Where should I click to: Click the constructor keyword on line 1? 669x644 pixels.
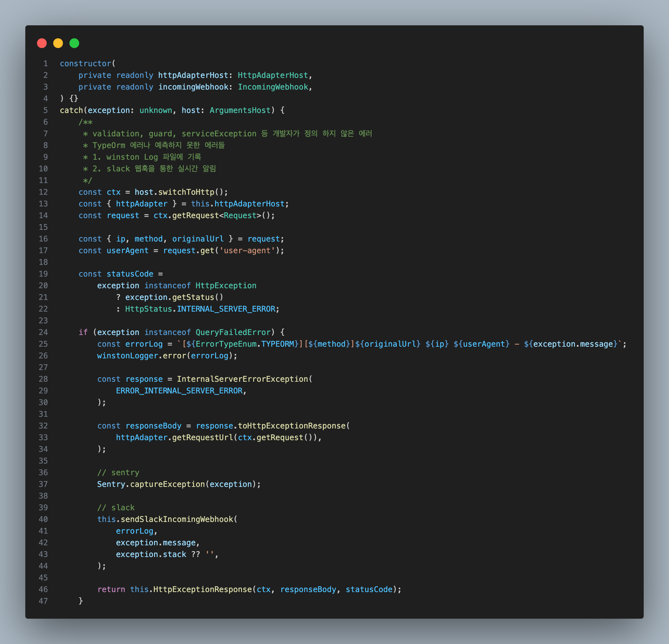coord(86,64)
